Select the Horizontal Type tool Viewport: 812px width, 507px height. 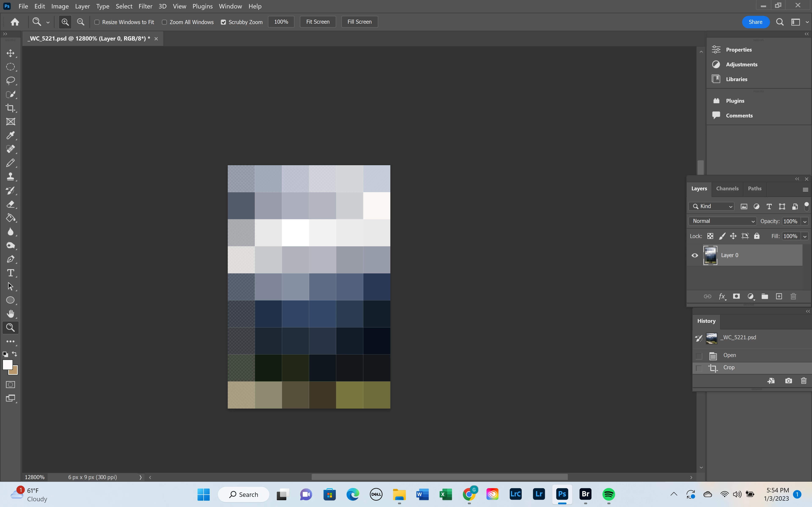pyautogui.click(x=10, y=273)
